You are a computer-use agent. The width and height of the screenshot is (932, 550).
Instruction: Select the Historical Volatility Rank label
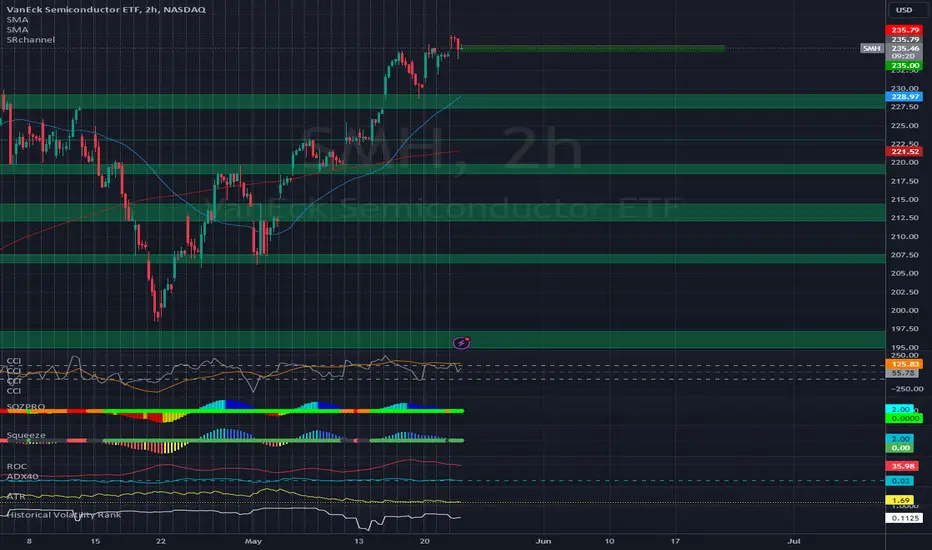pyautogui.click(x=64, y=514)
